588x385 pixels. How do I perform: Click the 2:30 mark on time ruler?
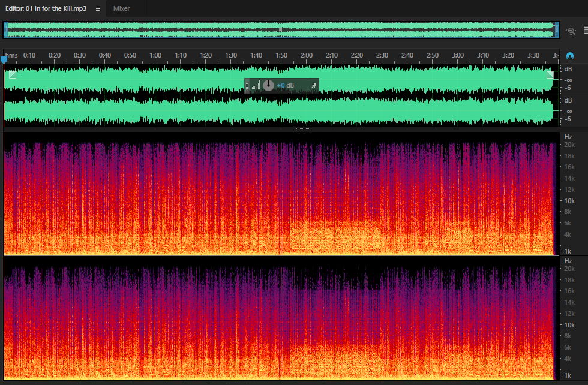[x=382, y=56]
